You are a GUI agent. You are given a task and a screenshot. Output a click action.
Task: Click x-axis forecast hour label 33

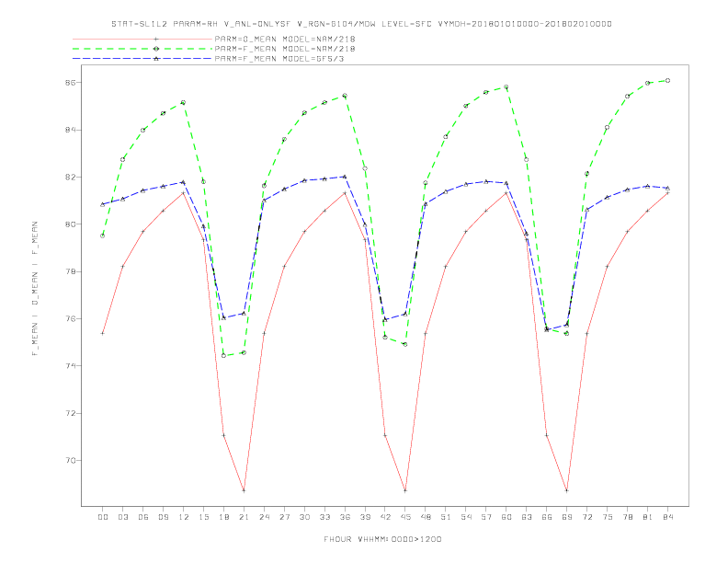(x=324, y=517)
